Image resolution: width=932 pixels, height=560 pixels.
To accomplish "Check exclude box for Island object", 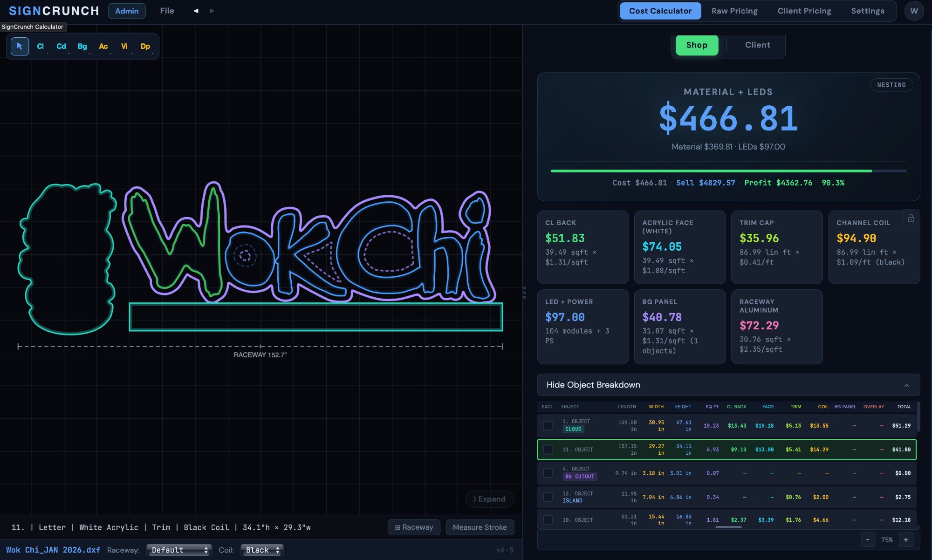I will [x=548, y=497].
